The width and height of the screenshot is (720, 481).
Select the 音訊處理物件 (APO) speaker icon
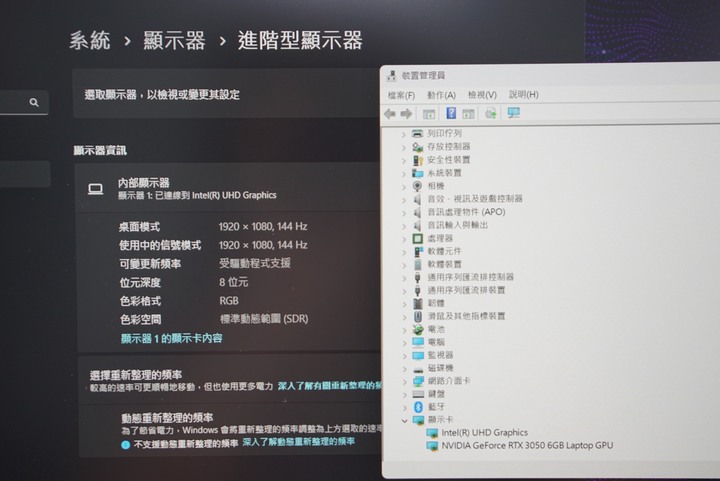click(417, 213)
